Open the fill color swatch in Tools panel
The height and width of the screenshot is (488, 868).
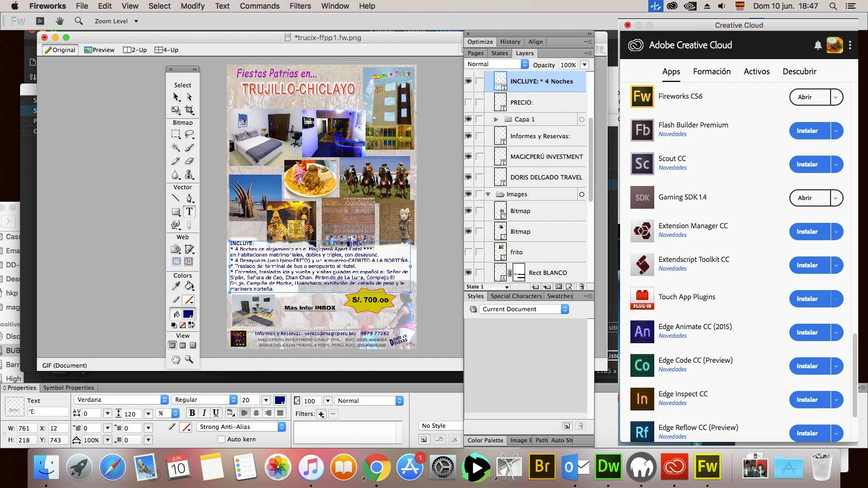pyautogui.click(x=188, y=314)
